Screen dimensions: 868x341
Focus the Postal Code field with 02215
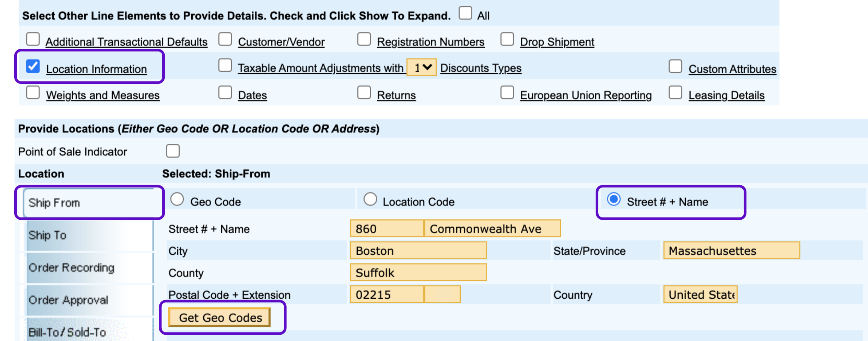coord(386,295)
